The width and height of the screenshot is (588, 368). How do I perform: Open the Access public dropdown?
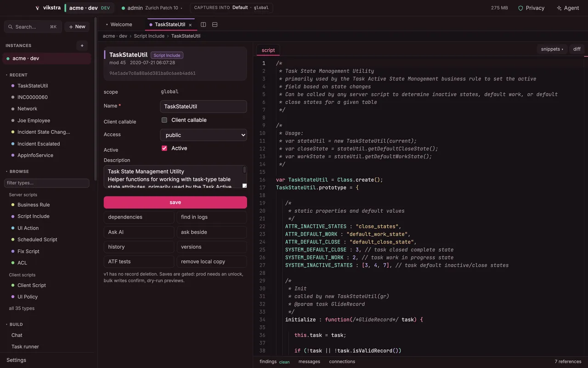pos(204,135)
